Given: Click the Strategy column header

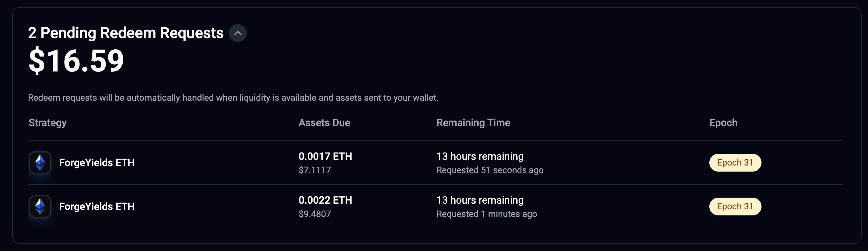Looking at the screenshot, I should coord(47,123).
